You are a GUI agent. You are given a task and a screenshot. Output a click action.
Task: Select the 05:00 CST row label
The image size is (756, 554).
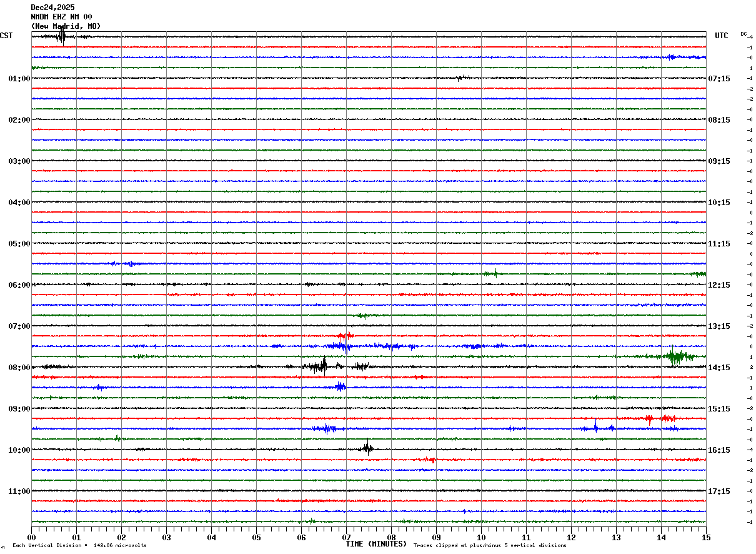[19, 244]
